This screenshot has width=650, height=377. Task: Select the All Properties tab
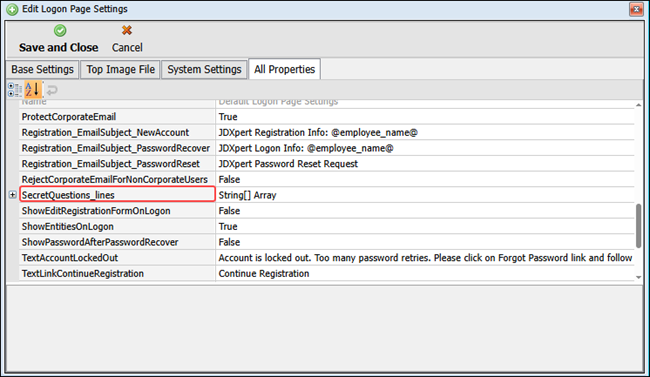[x=284, y=69]
